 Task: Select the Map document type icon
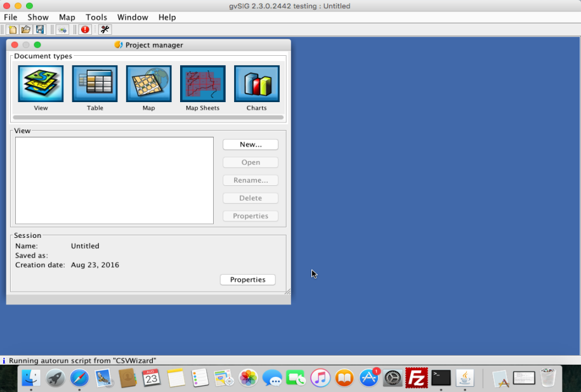(148, 84)
